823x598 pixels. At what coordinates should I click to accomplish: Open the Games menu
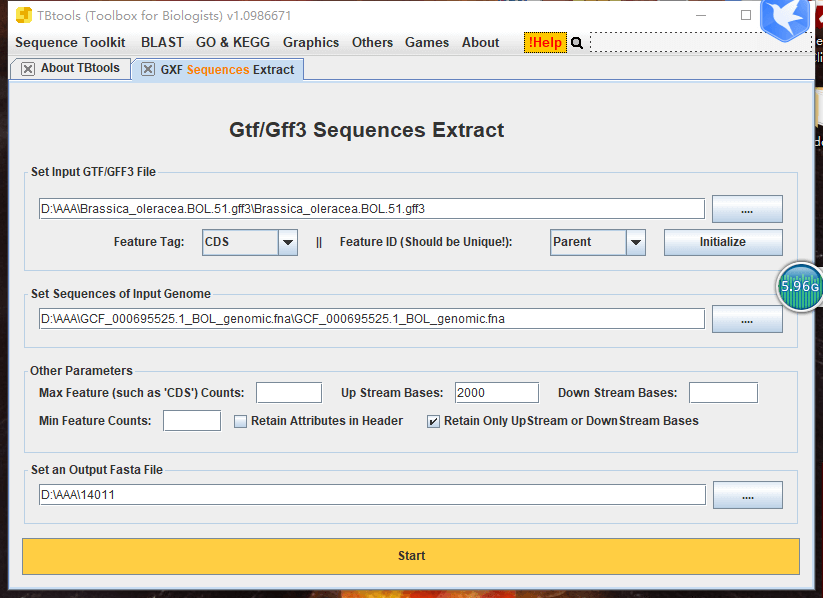pyautogui.click(x=427, y=43)
